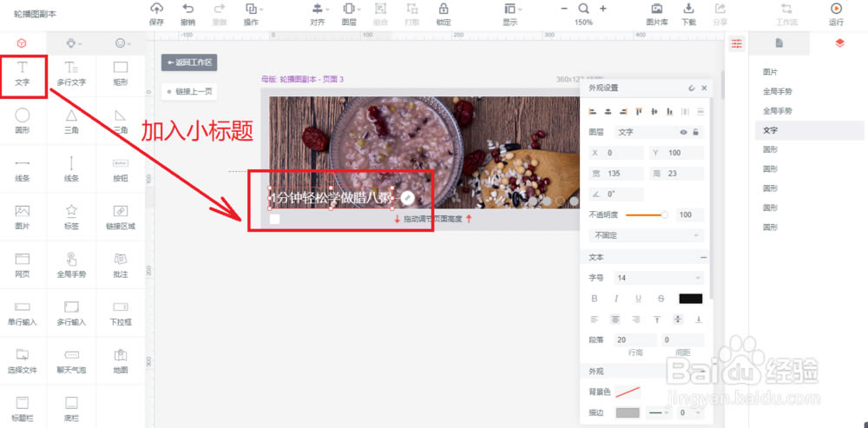This screenshot has width=868, height=428.
Task: Click the 锁定 (lock) icon in toolbar
Action: (443, 9)
